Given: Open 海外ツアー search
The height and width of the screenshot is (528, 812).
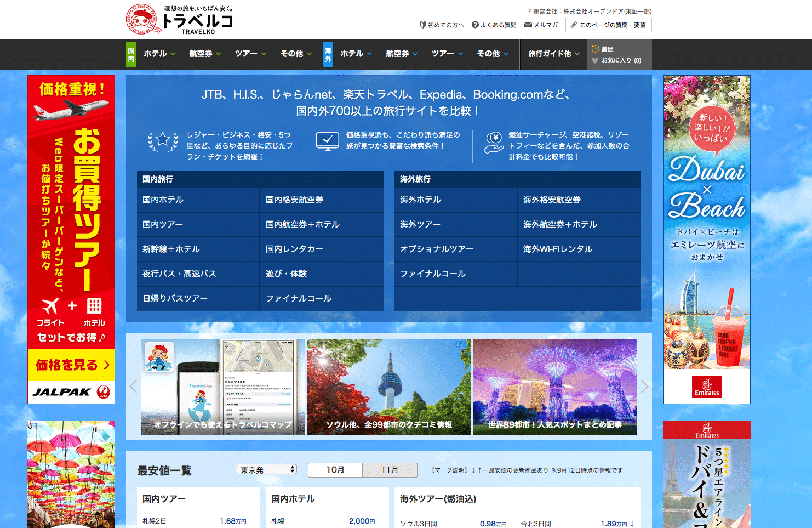Looking at the screenshot, I should 455,225.
